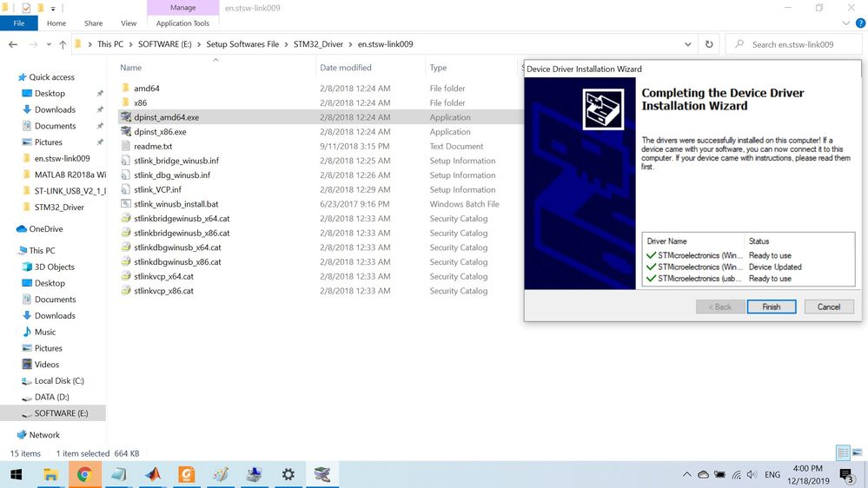Select Downloads under Quick access

55,109
